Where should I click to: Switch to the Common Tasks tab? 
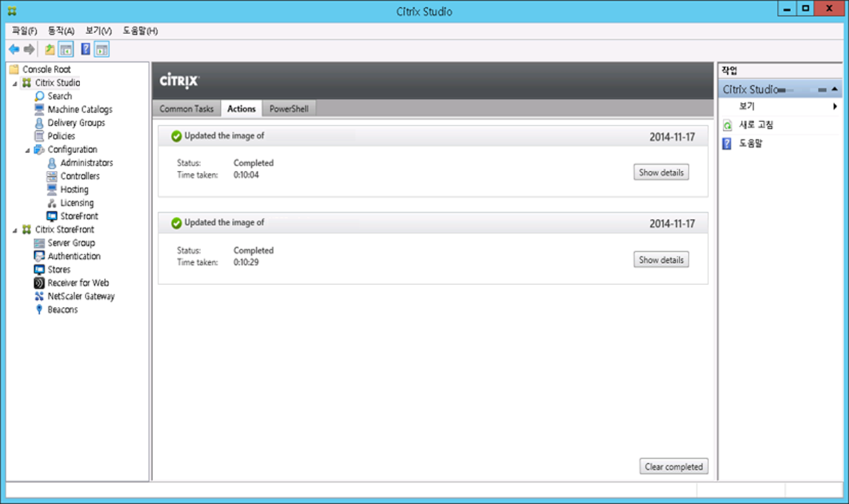point(187,109)
